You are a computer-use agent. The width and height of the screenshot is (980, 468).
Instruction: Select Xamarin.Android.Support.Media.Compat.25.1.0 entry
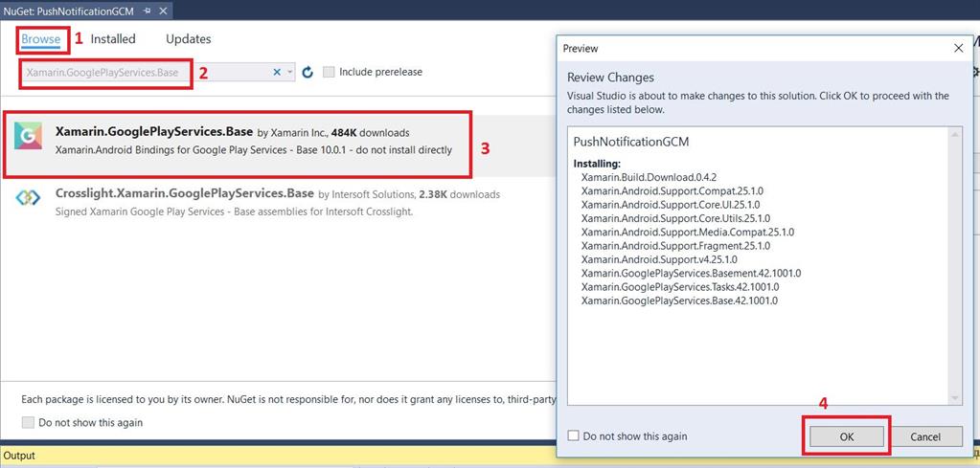point(688,232)
